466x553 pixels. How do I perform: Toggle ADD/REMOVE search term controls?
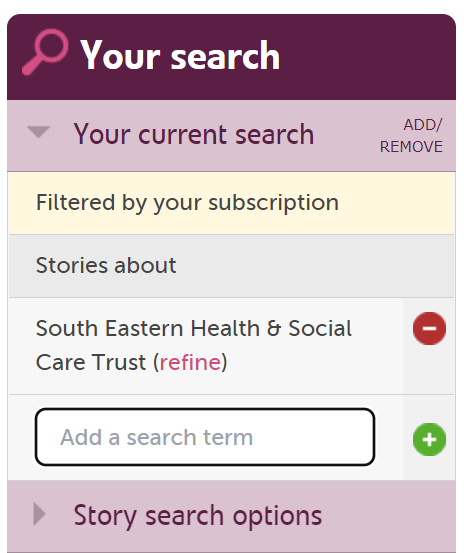pyautogui.click(x=411, y=136)
